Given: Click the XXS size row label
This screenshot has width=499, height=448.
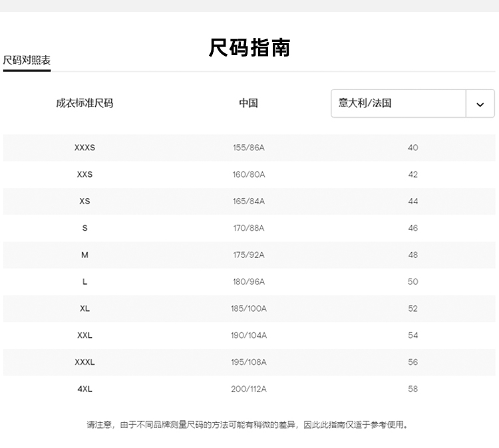Looking at the screenshot, I should 84,175.
